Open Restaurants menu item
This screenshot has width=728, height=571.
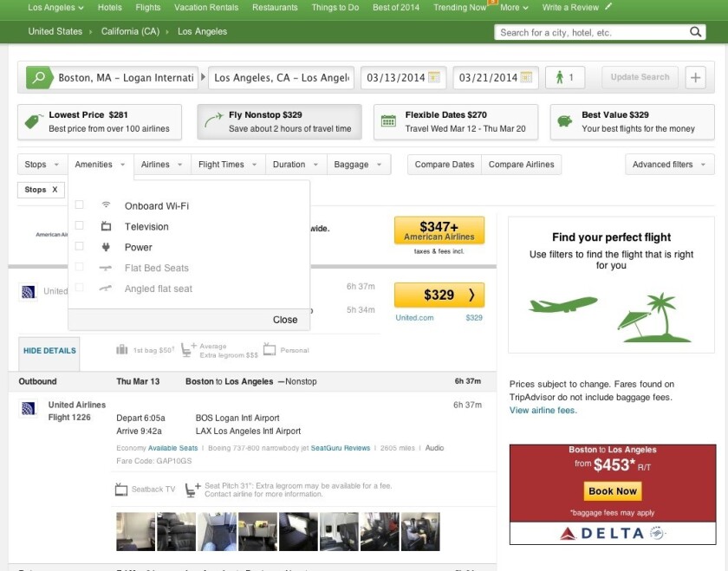click(275, 8)
